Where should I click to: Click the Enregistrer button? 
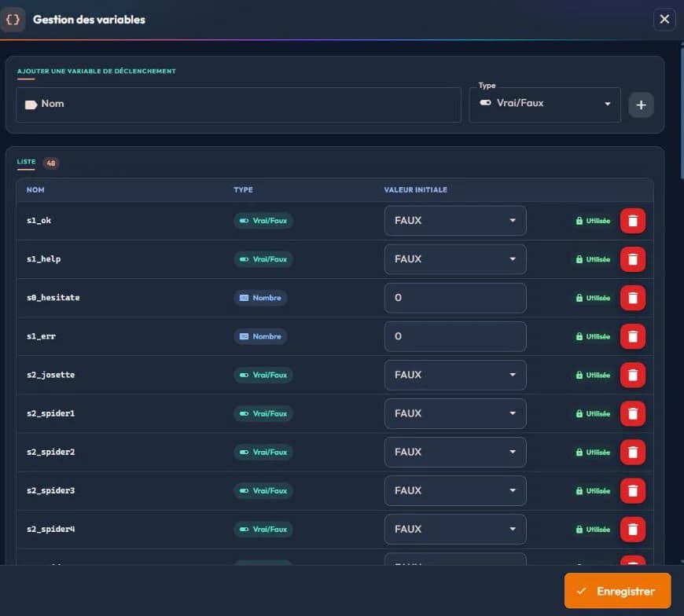coord(617,591)
